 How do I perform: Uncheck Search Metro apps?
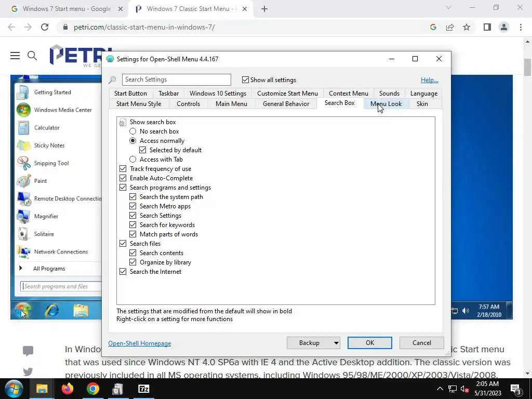click(x=132, y=206)
